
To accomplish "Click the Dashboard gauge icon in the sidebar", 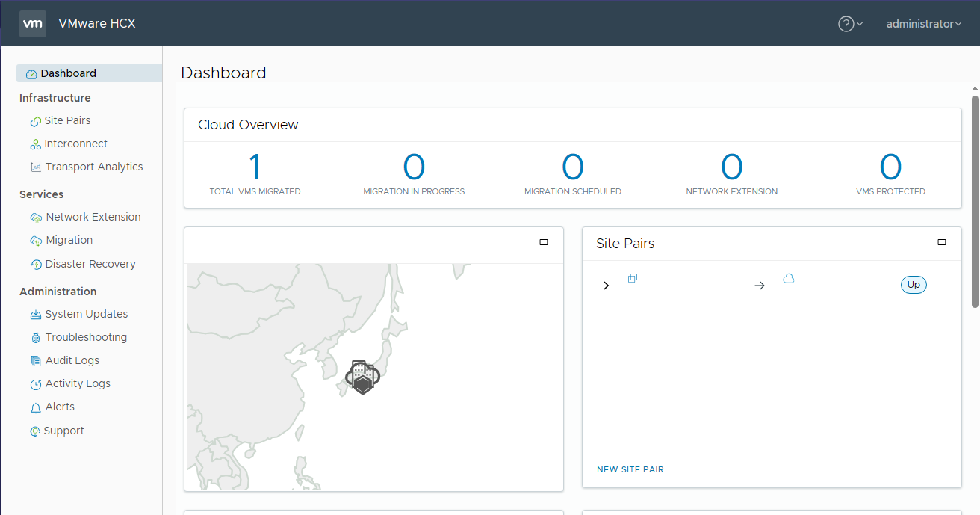I will tap(31, 74).
